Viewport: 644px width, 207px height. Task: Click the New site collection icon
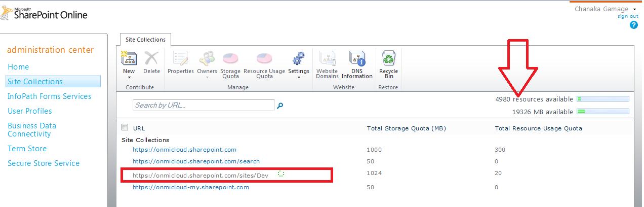pyautogui.click(x=129, y=59)
